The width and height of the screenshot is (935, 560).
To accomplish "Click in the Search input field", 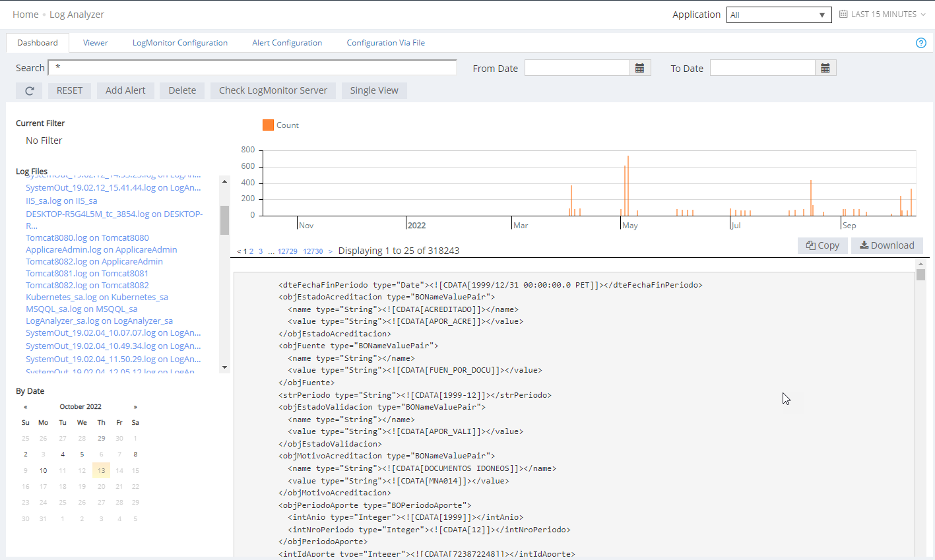I will pyautogui.click(x=252, y=68).
